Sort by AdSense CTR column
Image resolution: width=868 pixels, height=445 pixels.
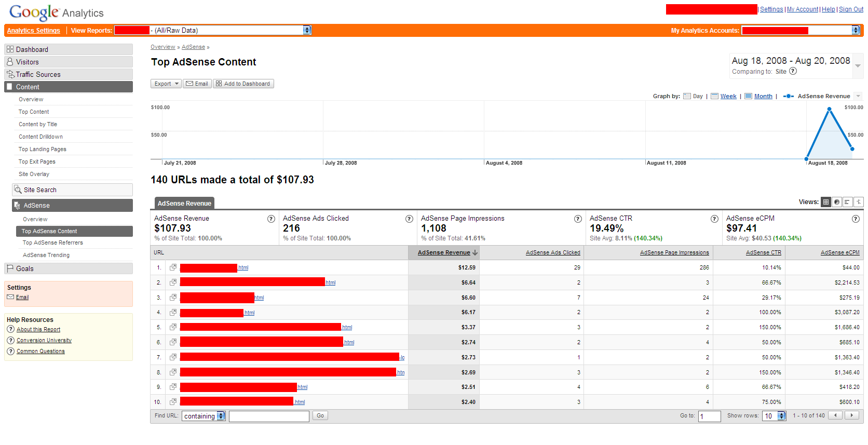(763, 252)
